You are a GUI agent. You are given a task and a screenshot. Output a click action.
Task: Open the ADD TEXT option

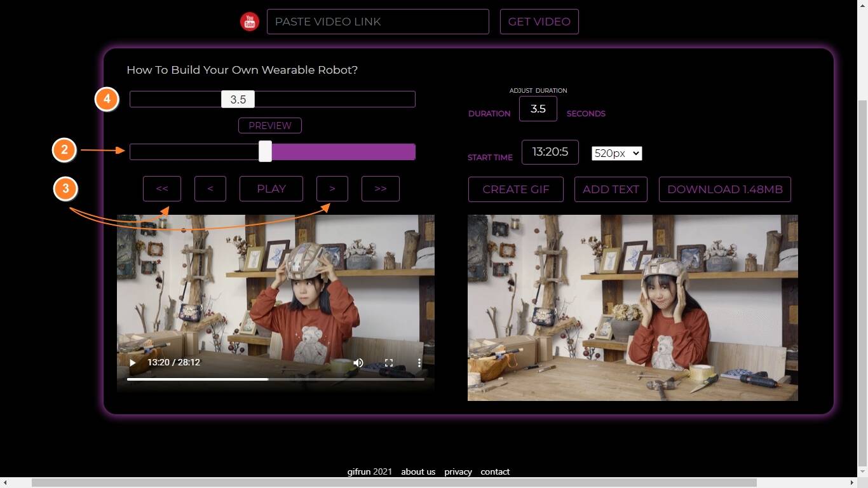coord(610,189)
